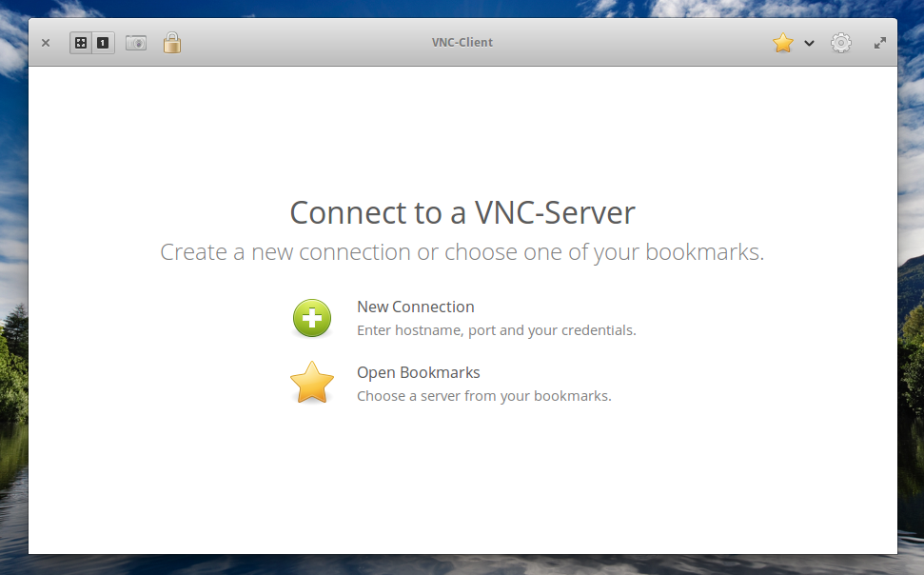Click the bookmark star in the header bar
Viewport: 924px width, 575px height.
click(x=782, y=43)
